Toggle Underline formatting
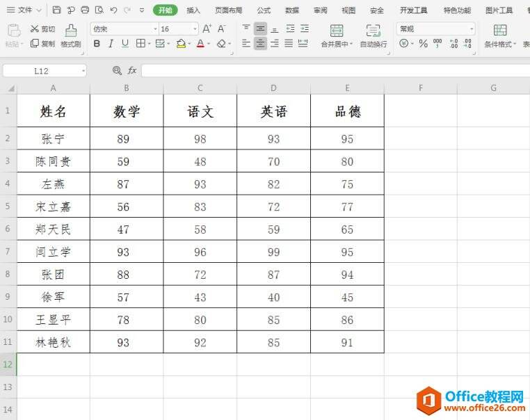The image size is (530, 420). [x=125, y=44]
